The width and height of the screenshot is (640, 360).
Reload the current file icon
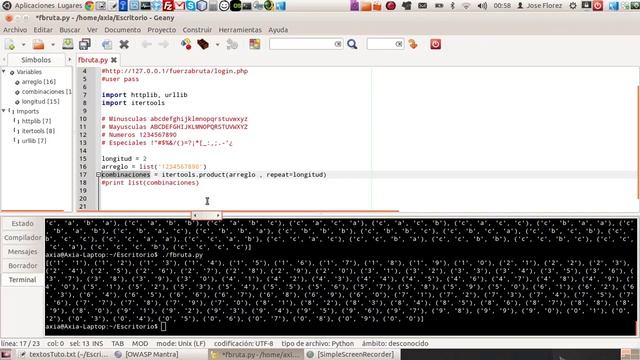tap(107, 44)
